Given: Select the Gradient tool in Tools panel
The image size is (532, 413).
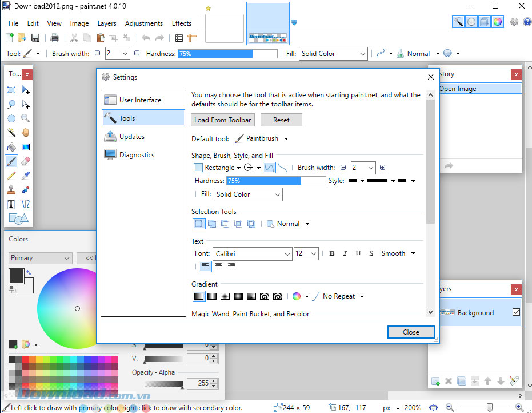Looking at the screenshot, I should [26, 146].
